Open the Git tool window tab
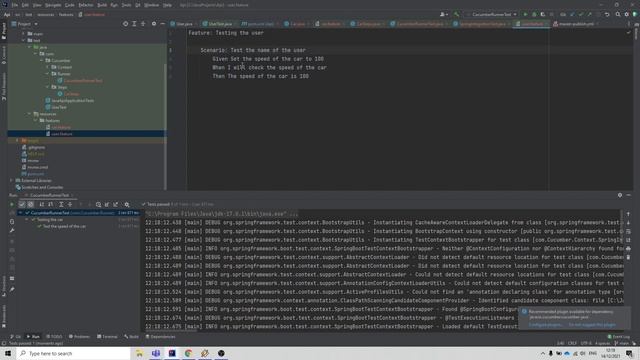The height and width of the screenshot is (360, 640). click(x=16, y=337)
